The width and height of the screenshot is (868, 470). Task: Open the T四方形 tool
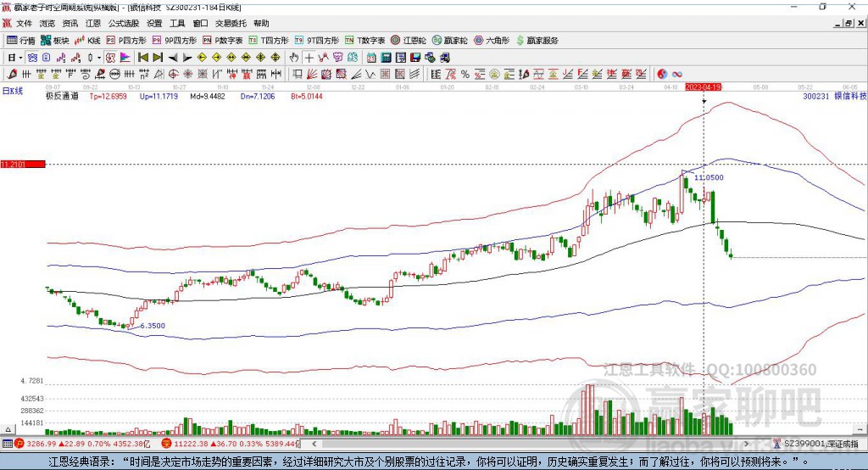[269, 41]
